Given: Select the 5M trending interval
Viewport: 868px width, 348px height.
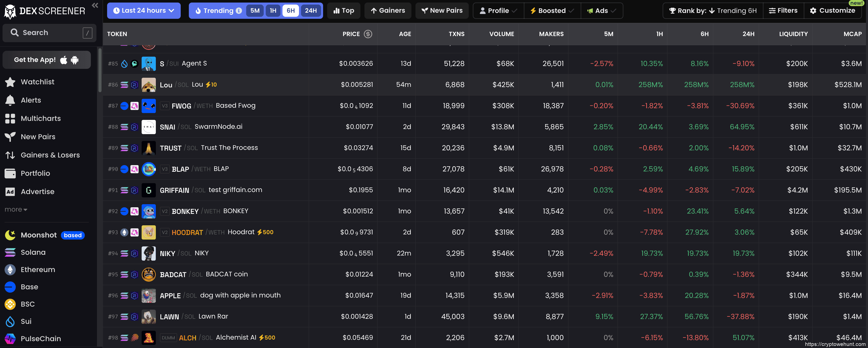Looking at the screenshot, I should pos(255,11).
